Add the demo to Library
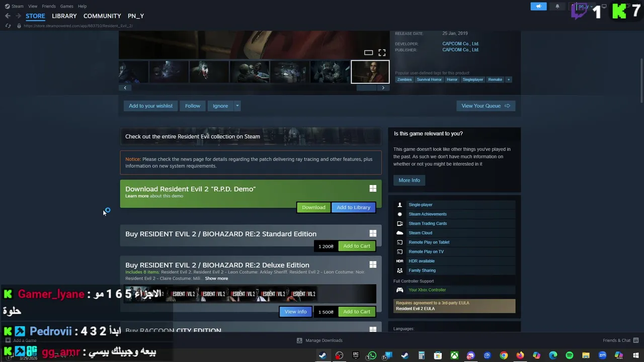This screenshot has width=644, height=362. pyautogui.click(x=353, y=207)
